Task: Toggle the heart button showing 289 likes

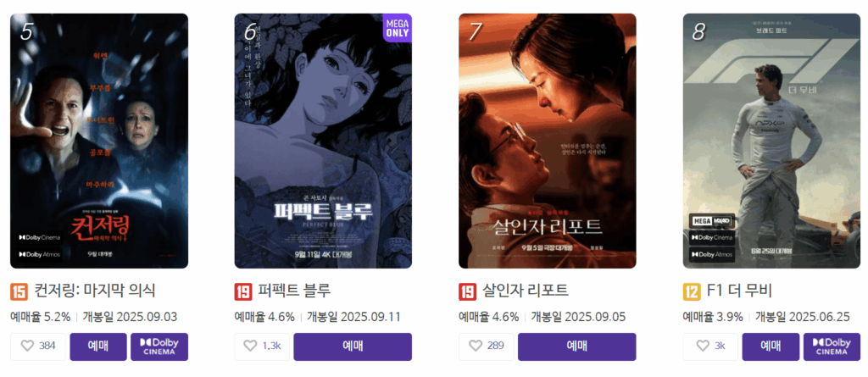Action: [x=486, y=347]
